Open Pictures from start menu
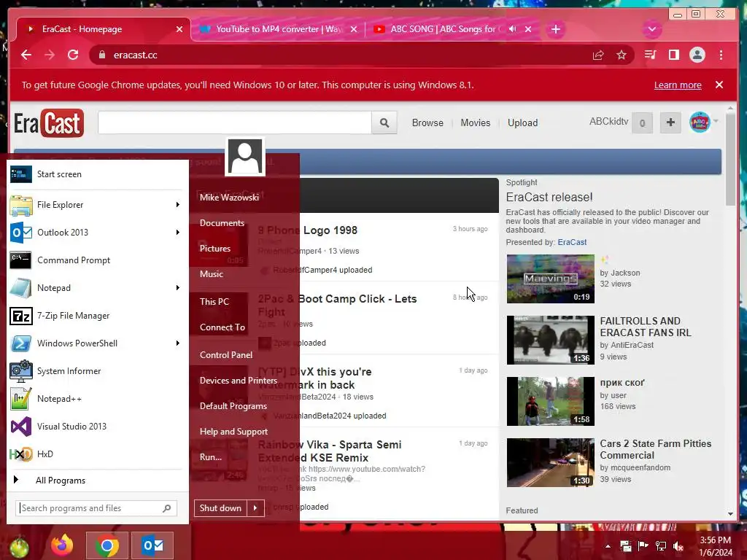747x560 pixels. 215,249
